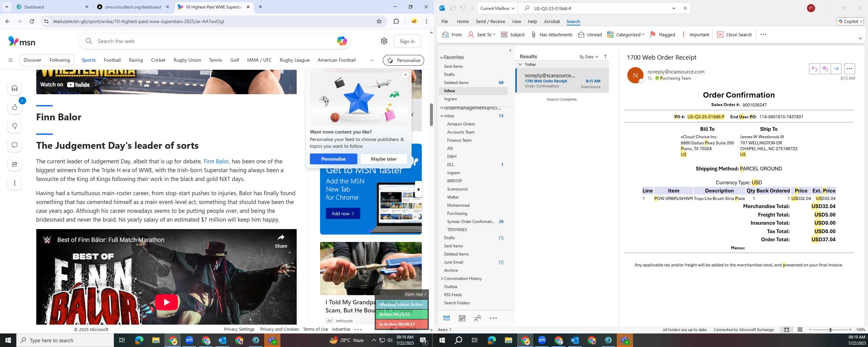
Task: Toggle Unread filter in search ribbon
Action: (590, 35)
